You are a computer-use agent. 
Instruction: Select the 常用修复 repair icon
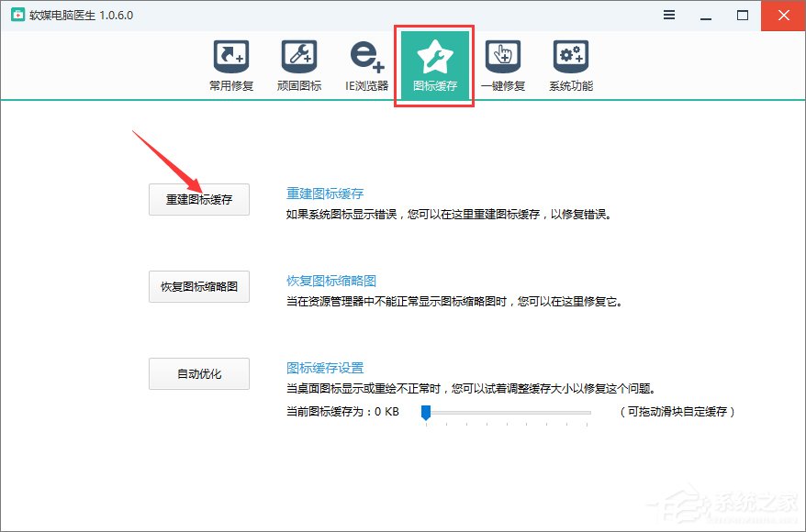click(x=230, y=55)
